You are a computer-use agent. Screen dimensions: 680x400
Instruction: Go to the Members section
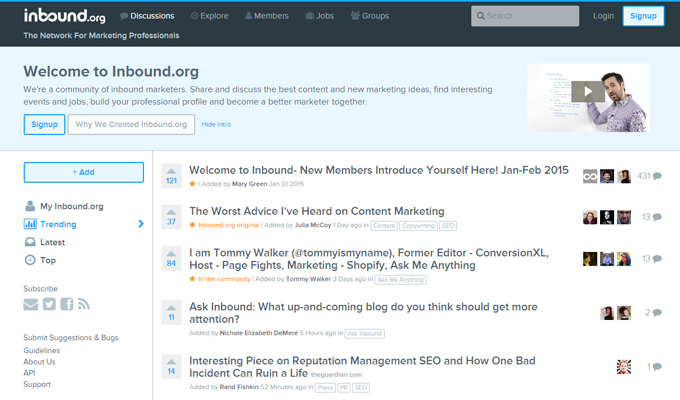(x=267, y=16)
